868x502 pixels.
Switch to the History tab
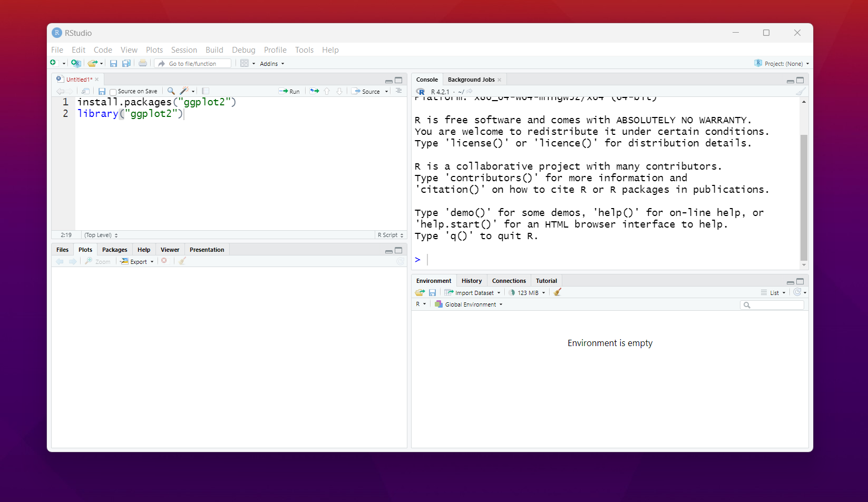pyautogui.click(x=472, y=281)
